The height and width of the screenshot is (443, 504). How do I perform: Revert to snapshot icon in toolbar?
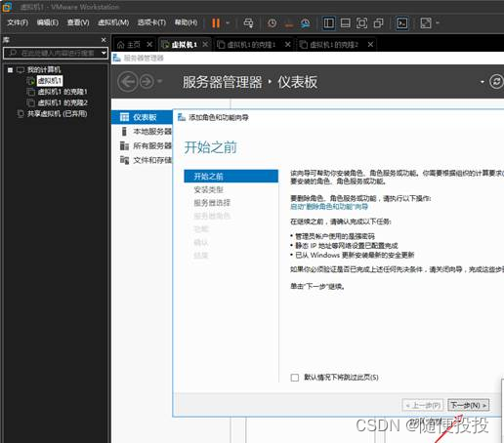pyautogui.click(x=289, y=23)
